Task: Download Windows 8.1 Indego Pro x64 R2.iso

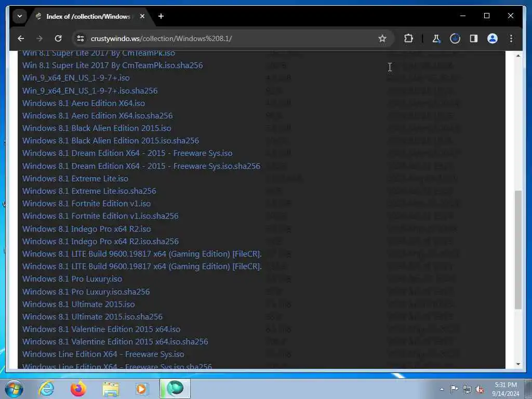Action: (87, 229)
